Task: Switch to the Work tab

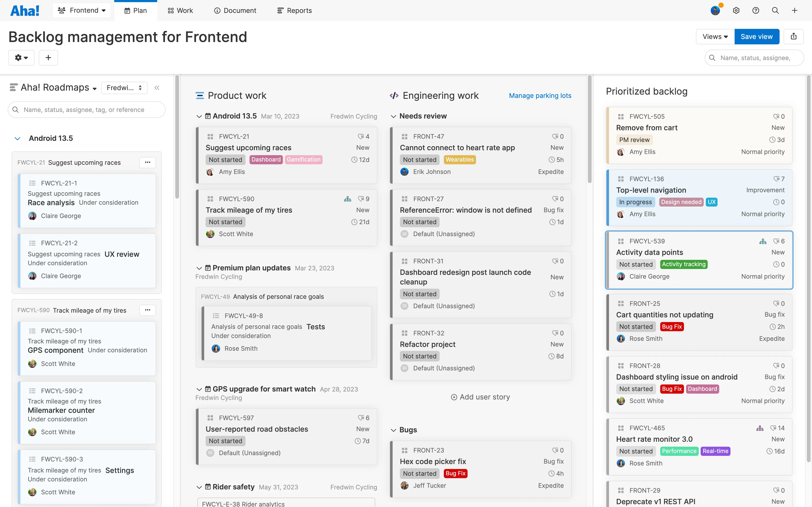Action: pyautogui.click(x=180, y=10)
